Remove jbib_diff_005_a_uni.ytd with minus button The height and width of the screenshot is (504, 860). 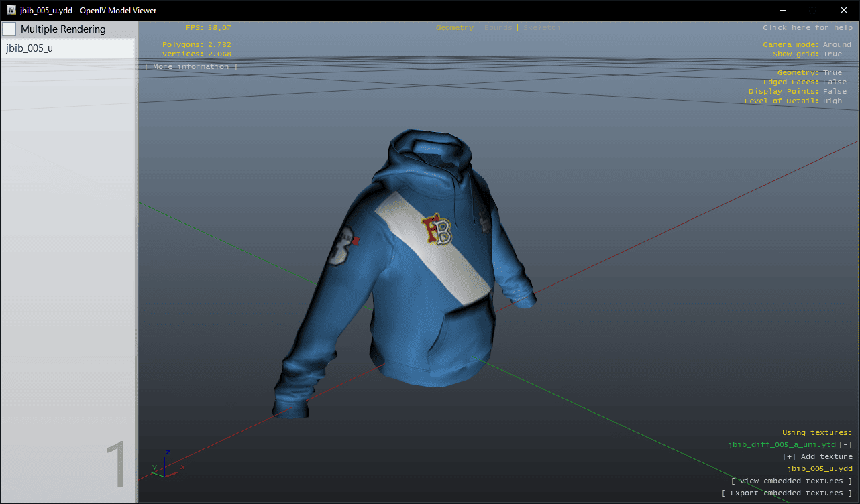coord(845,444)
